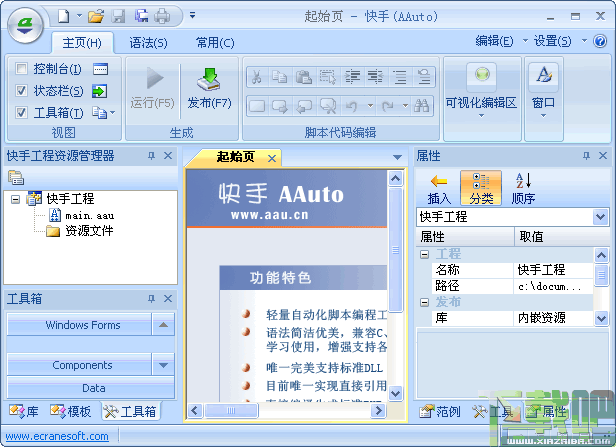616x447 pixels.
Task: Create a new file from quick toolbar
Action: (64, 16)
